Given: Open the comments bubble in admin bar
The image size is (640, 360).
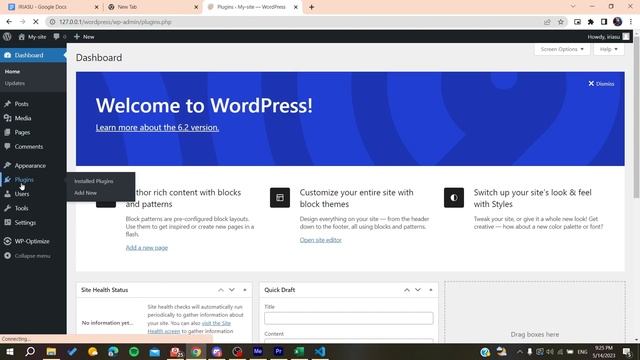Looking at the screenshot, I should click(x=60, y=37).
